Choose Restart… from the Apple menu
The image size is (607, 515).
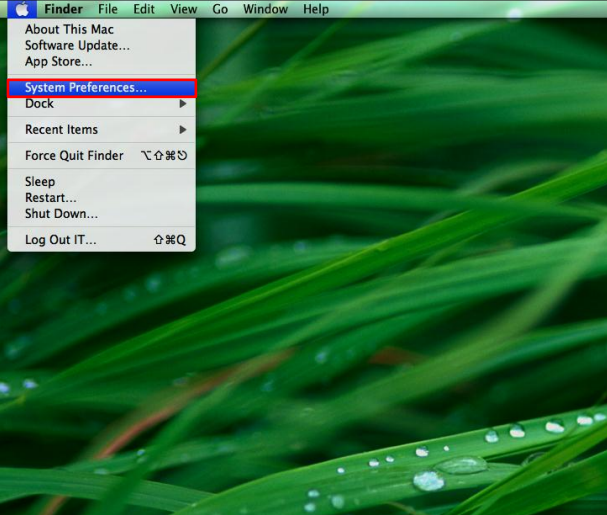pos(101,198)
